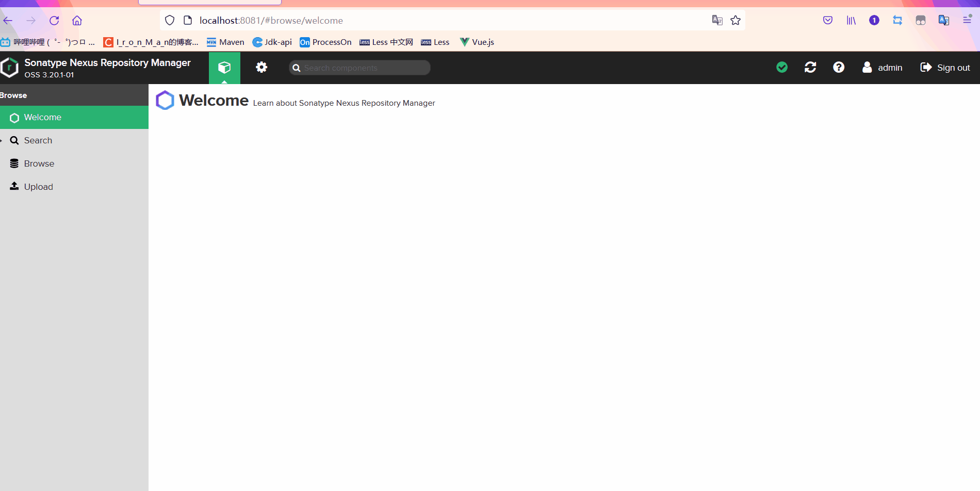Open the Vue.js bookmark

(477, 42)
